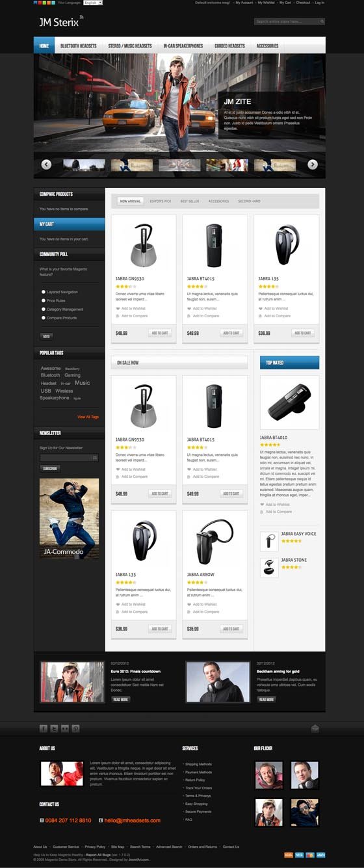
Task: Open the In-Car Speakerphones menu item
Action: 183,46
